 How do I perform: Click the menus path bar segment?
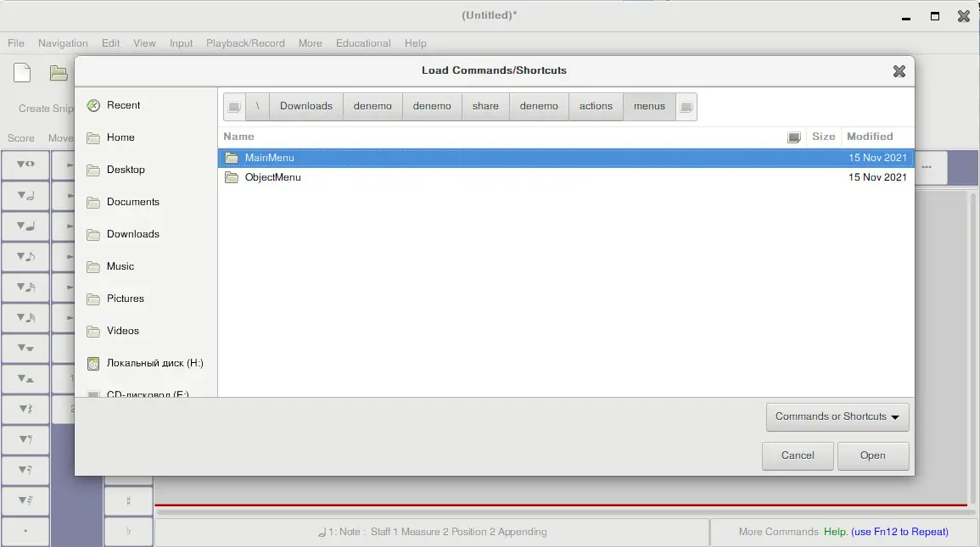tap(649, 107)
